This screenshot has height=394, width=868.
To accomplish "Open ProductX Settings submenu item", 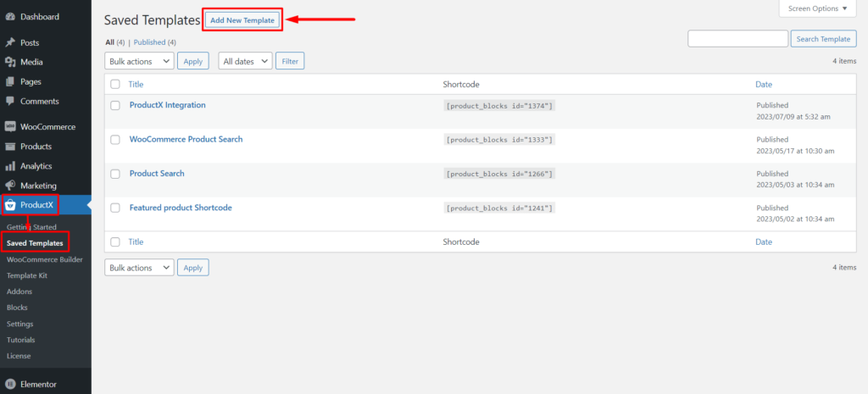I will [x=20, y=324].
